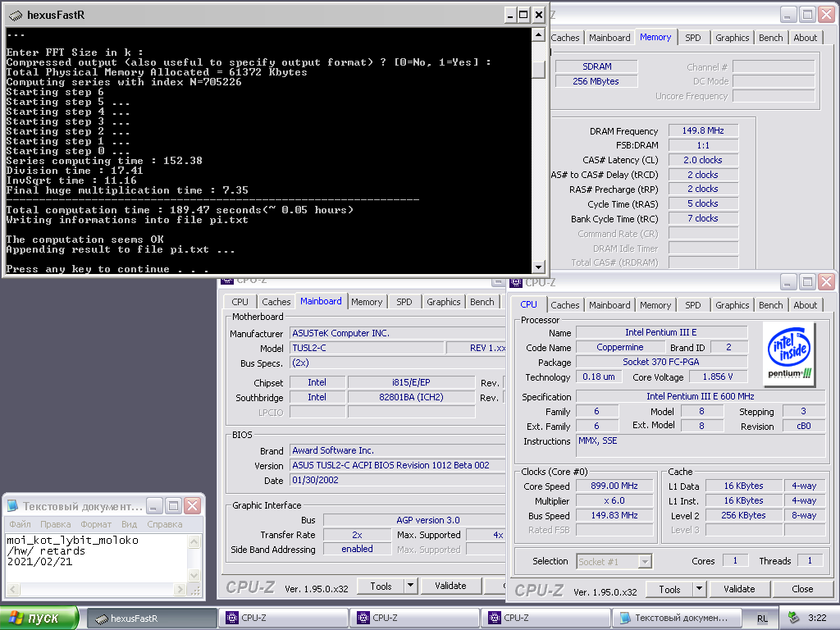This screenshot has height=630, width=840.
Task: Click the system tray network icon
Action: [x=794, y=618]
